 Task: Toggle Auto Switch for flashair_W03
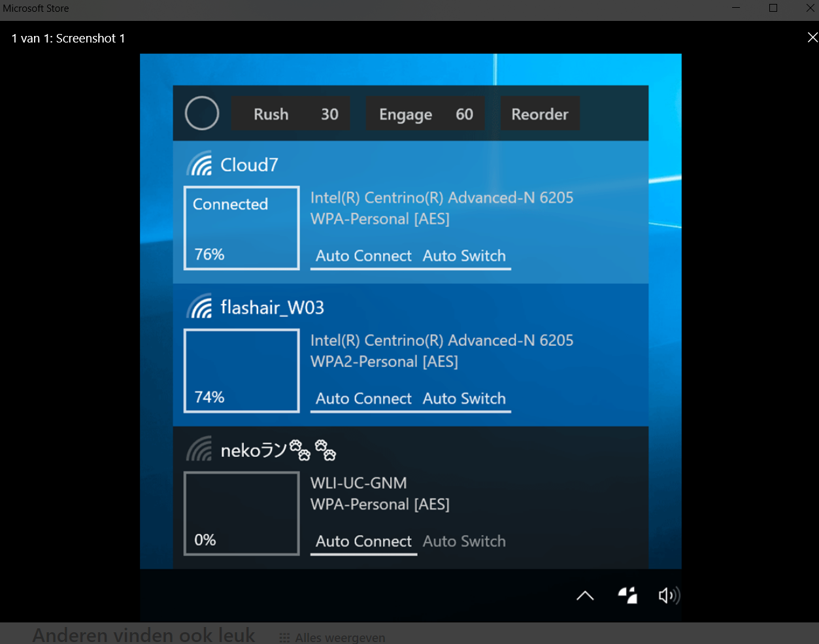(464, 399)
